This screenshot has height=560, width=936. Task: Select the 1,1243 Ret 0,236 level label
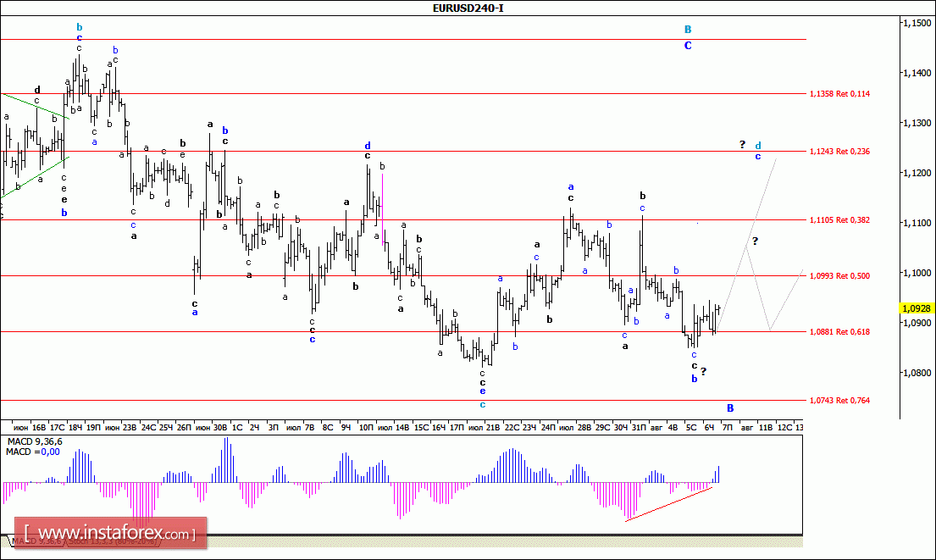(x=839, y=152)
